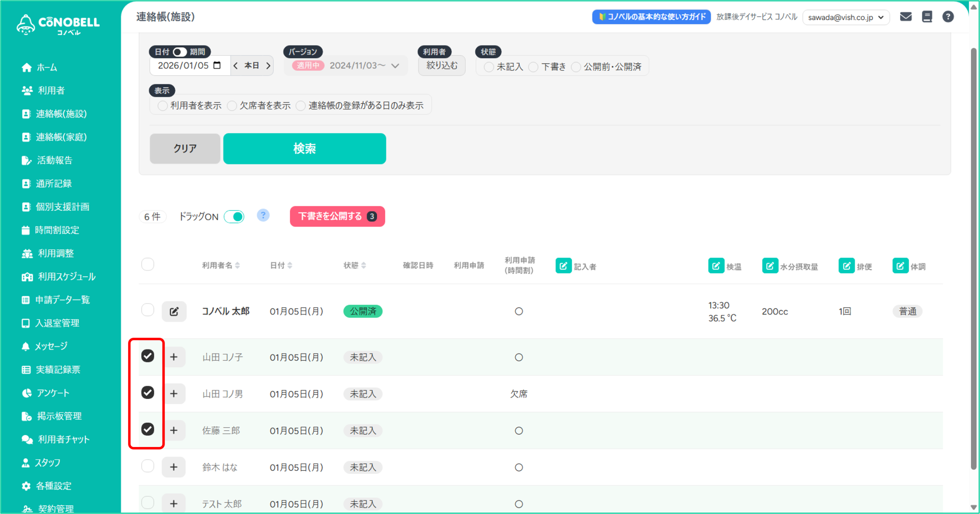Click the plus icon for 山田 コノ子 row

pyautogui.click(x=174, y=357)
